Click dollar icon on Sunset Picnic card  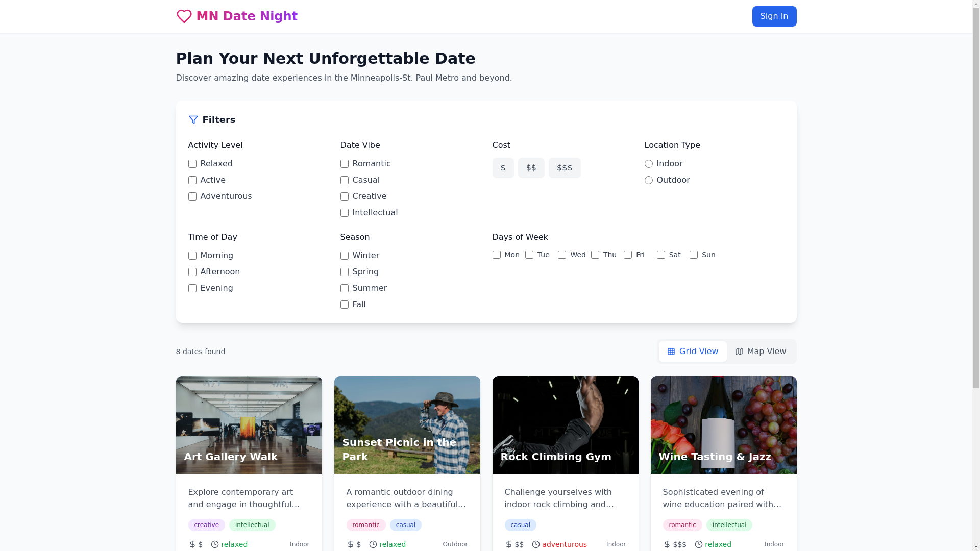pyautogui.click(x=351, y=544)
